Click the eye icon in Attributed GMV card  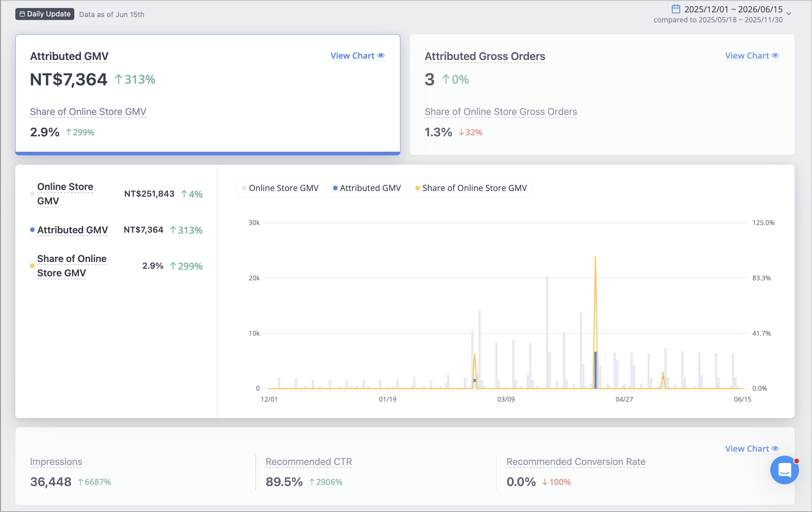[381, 55]
